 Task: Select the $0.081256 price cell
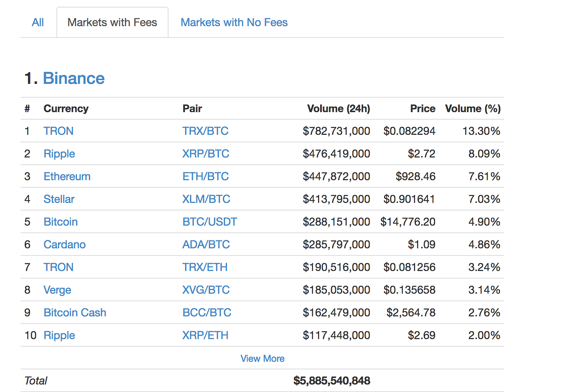click(409, 267)
